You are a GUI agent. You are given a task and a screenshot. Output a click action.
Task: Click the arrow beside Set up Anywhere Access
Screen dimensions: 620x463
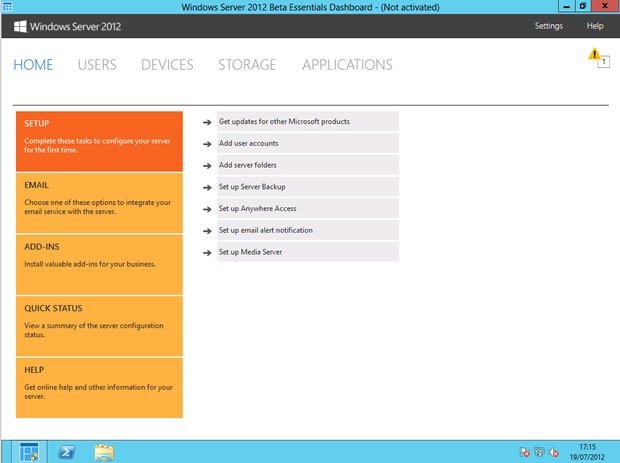(207, 209)
